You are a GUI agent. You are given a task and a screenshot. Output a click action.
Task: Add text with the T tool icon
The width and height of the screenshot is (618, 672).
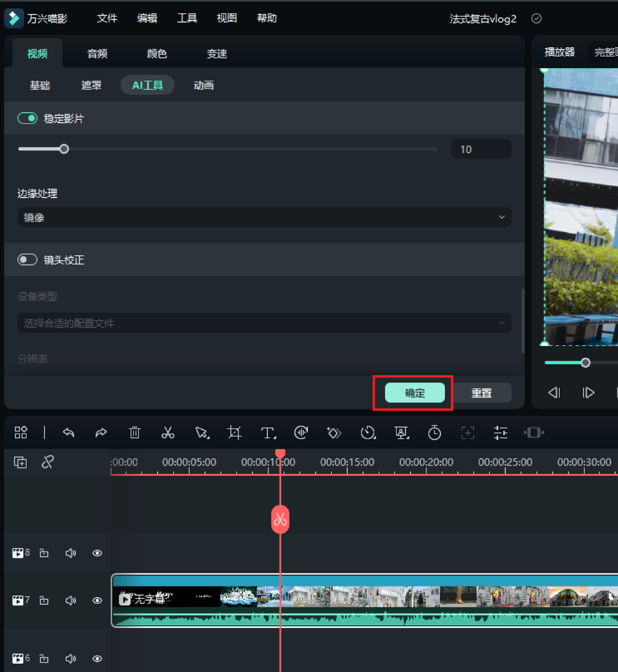[268, 433]
